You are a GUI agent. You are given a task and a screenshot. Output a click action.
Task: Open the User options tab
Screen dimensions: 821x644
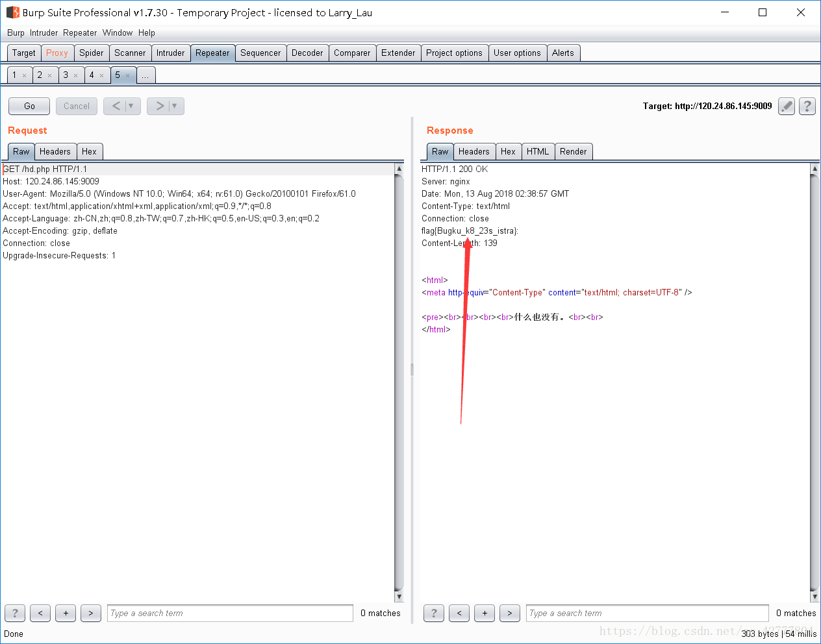pyautogui.click(x=517, y=53)
